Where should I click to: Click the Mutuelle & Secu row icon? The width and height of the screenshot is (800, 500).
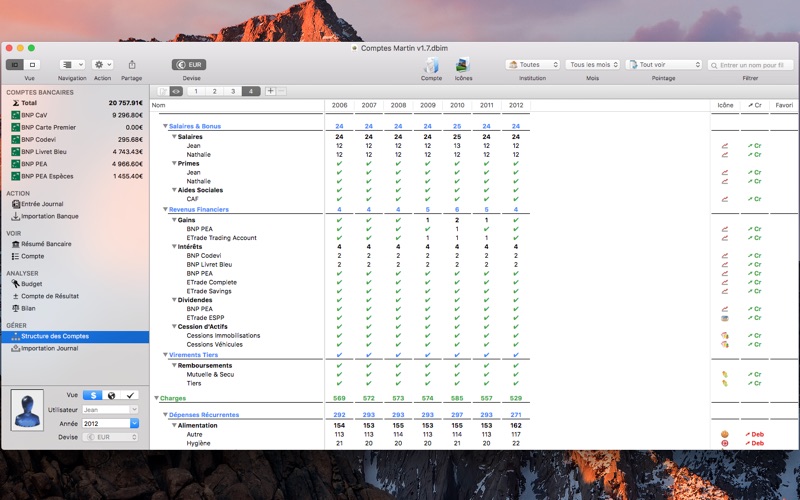coord(724,374)
